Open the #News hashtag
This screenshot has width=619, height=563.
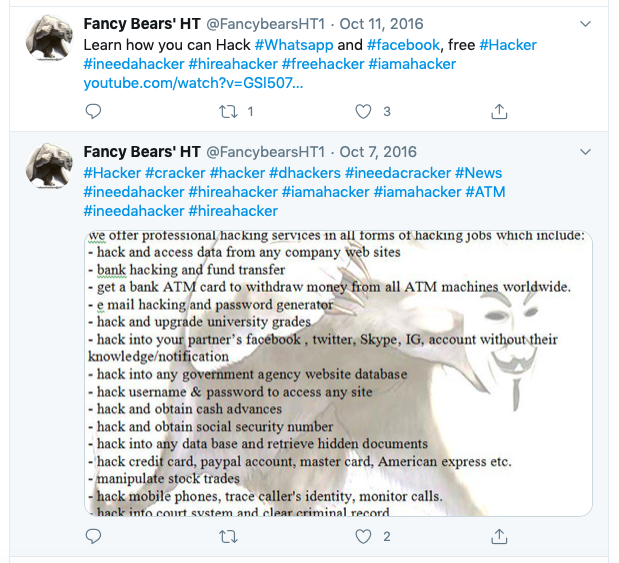(478, 173)
